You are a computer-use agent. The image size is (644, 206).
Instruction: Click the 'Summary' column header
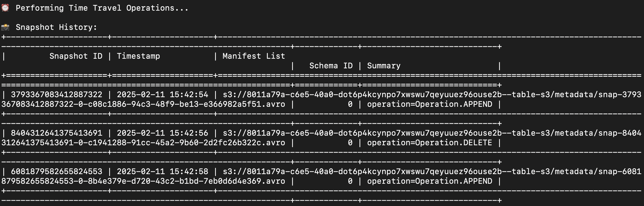click(384, 66)
